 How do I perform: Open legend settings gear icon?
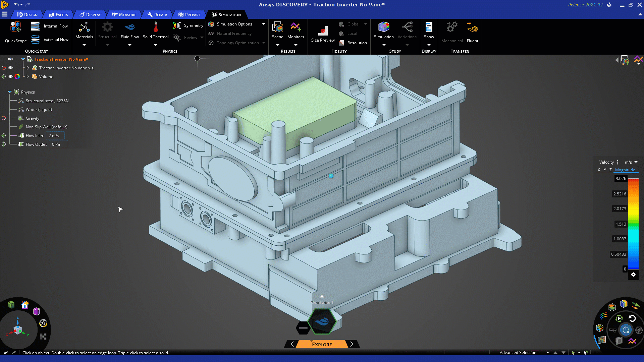tap(633, 275)
